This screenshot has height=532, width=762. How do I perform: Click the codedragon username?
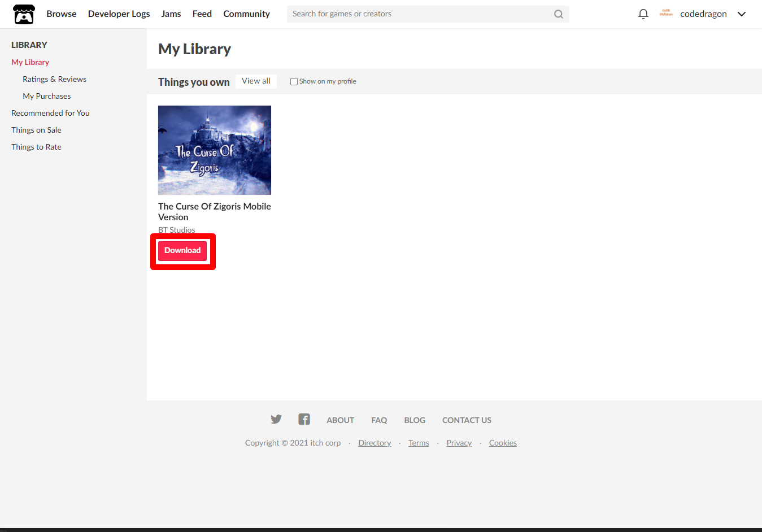pyautogui.click(x=704, y=14)
